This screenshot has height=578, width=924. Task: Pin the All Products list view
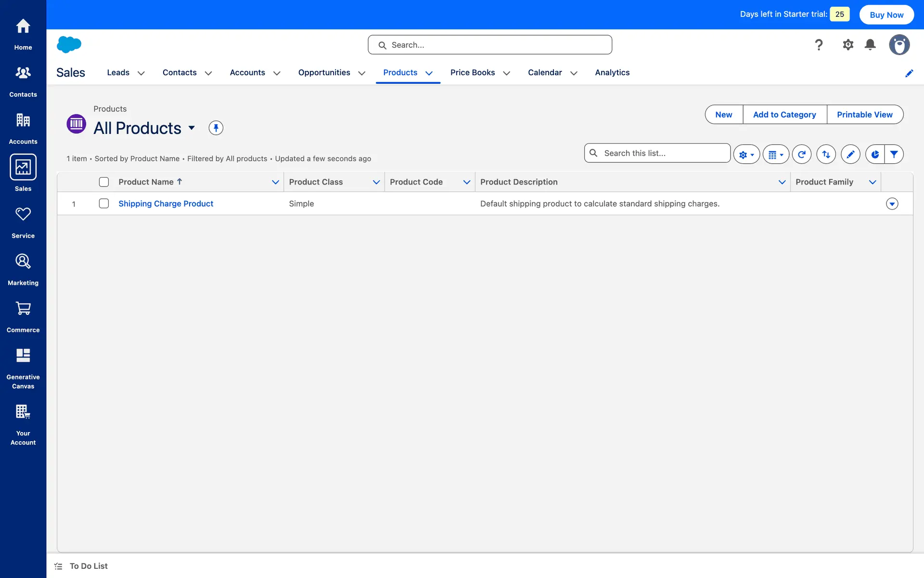(216, 128)
